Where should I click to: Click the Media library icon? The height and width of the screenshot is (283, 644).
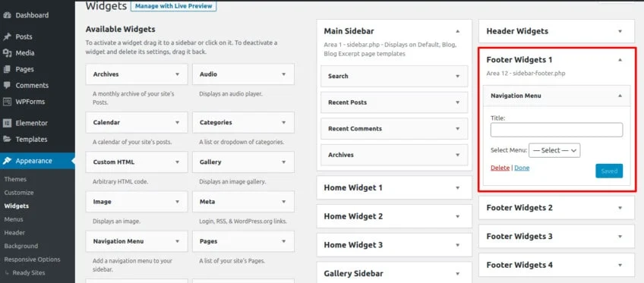(x=7, y=53)
